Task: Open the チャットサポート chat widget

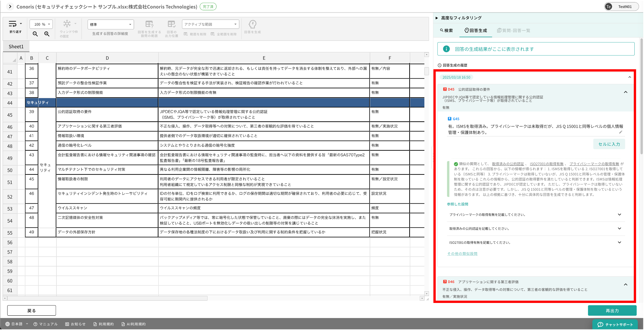Action: tap(615, 324)
